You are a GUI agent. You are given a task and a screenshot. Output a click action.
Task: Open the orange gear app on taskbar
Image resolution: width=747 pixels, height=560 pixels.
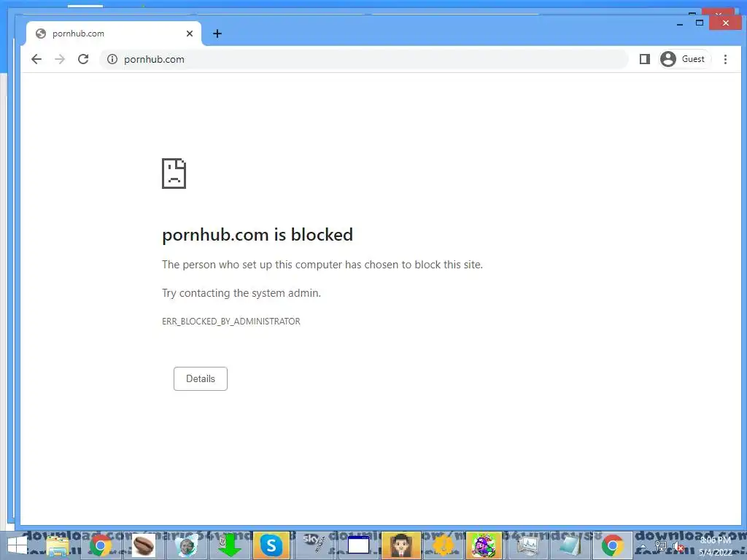click(x=443, y=545)
